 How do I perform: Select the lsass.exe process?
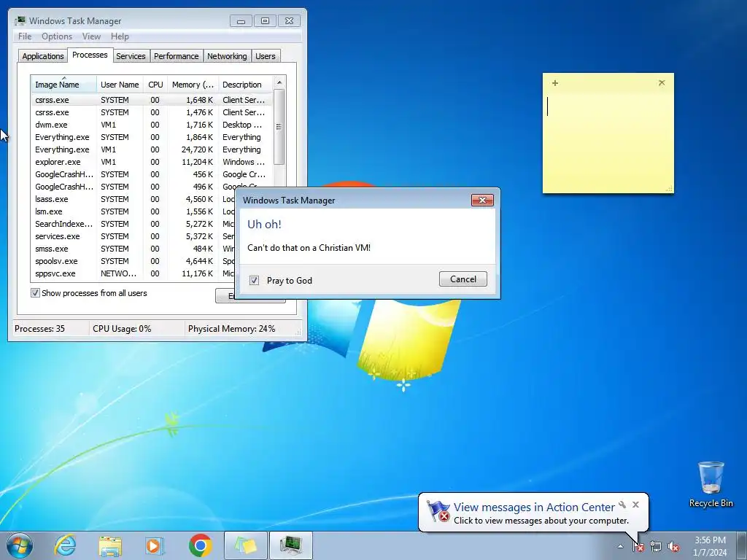[133, 199]
